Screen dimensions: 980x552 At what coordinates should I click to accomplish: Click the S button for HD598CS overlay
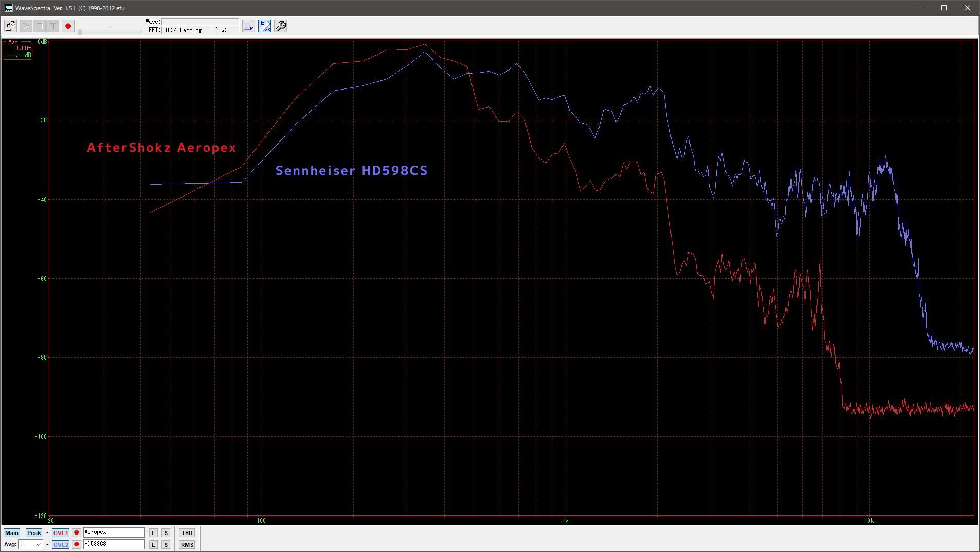(x=166, y=545)
